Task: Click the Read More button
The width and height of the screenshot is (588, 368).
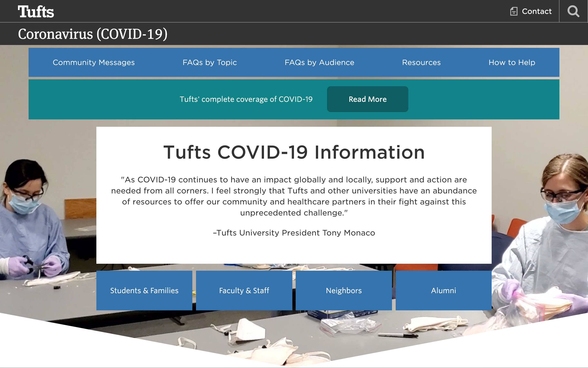Action: pyautogui.click(x=367, y=99)
